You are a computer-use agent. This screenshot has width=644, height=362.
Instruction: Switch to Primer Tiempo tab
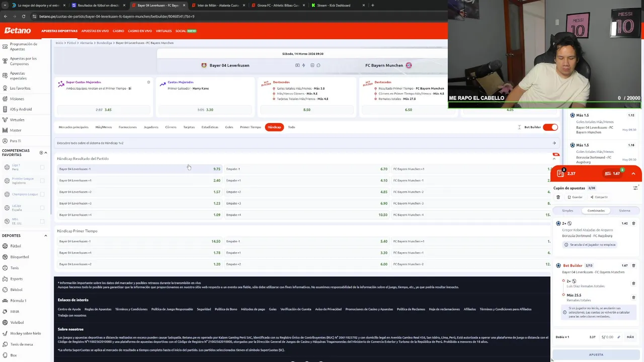click(x=251, y=127)
